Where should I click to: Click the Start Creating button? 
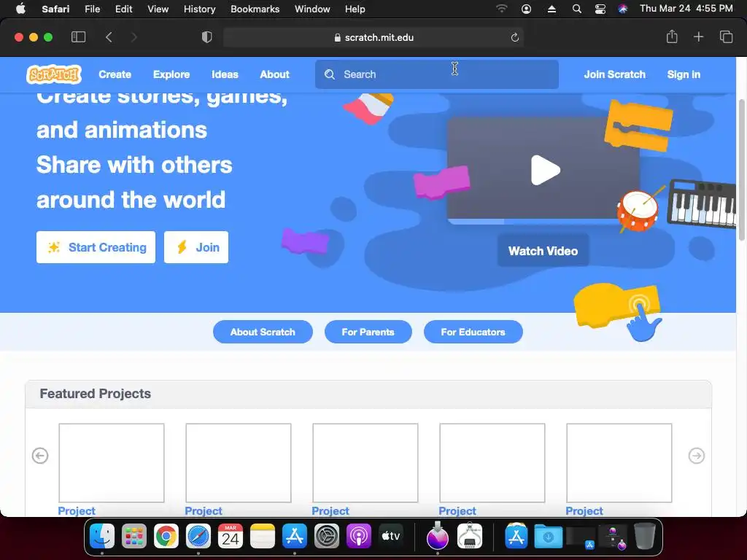[x=96, y=247]
